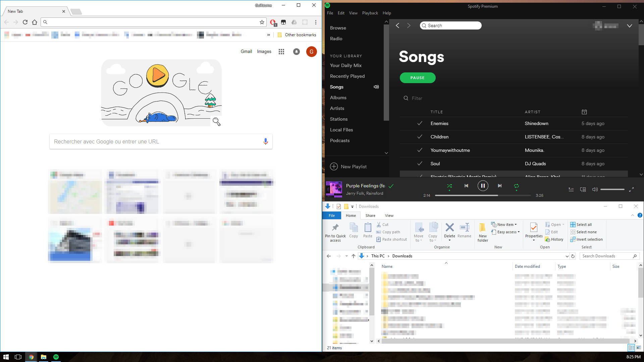Viewport: 644px width, 362px height.
Task: Mute Spotify with the volume speaker icon
Action: coord(595,189)
